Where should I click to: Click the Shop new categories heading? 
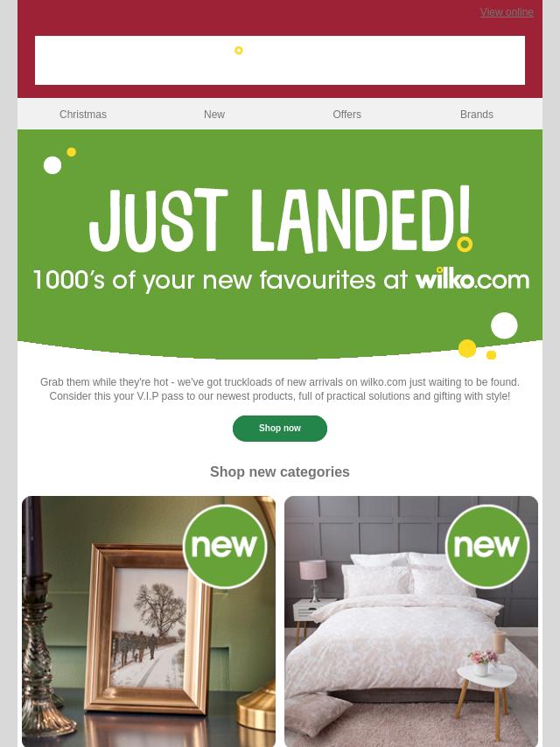(280, 471)
